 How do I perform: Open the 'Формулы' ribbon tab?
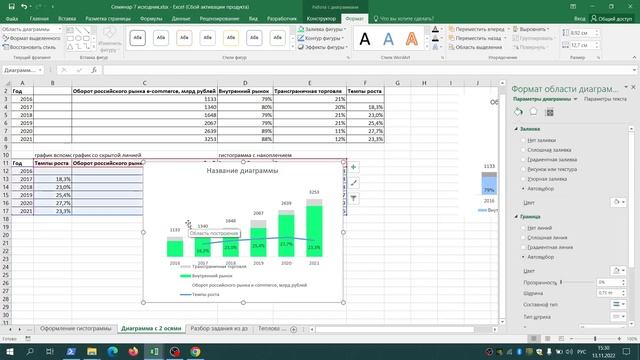pos(151,18)
